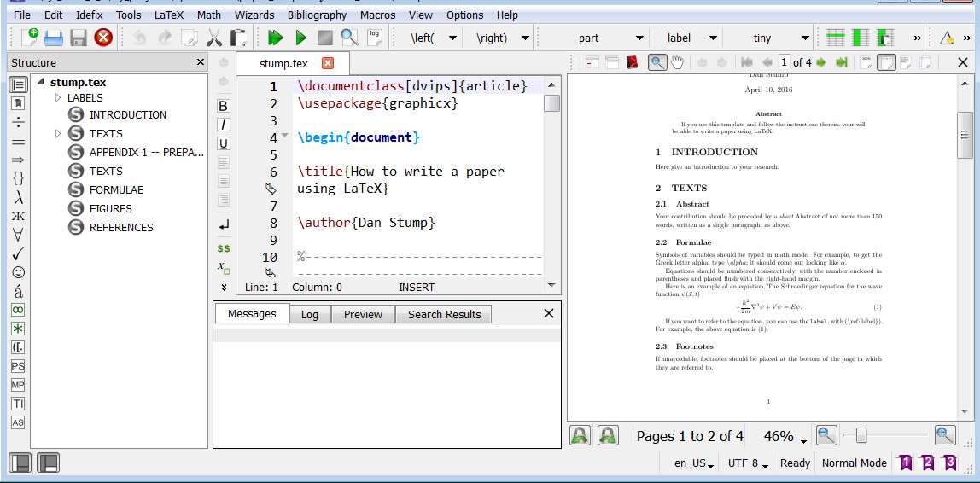Compile document with single green arrow
980x483 pixels.
coord(300,38)
